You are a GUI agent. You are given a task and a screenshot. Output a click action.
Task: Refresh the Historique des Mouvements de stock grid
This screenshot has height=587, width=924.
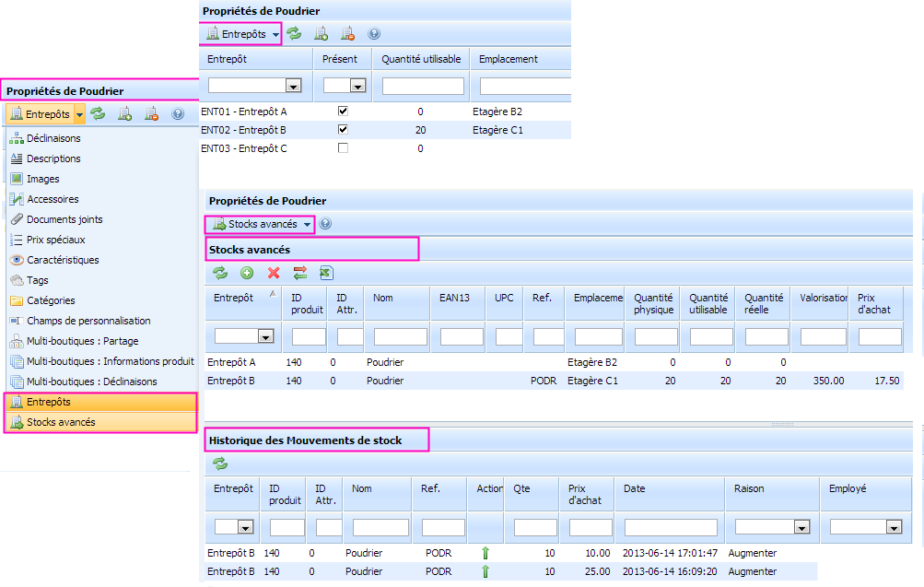point(220,464)
